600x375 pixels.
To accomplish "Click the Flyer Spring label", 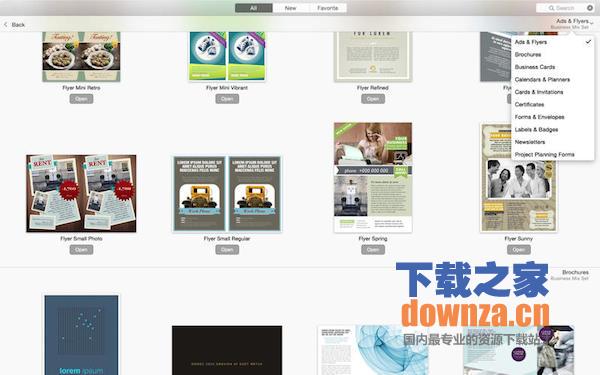I will click(373, 239).
